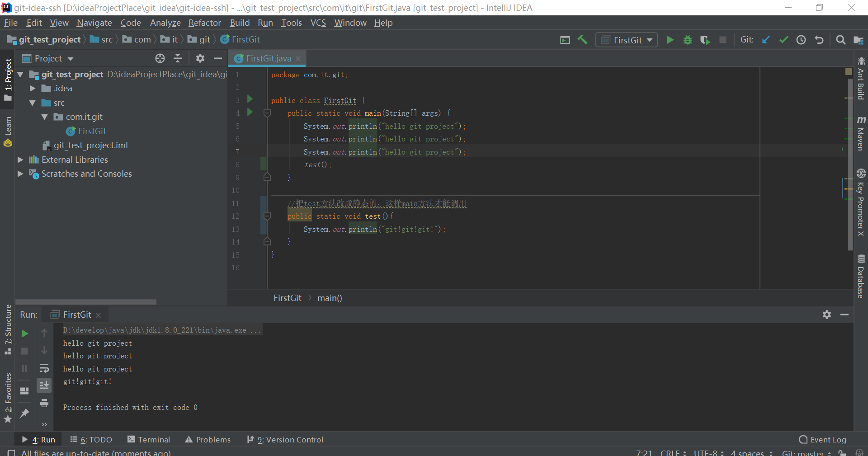Viewport: 868px width, 456px height.
Task: Open 6: TODO tool tab
Action: pyautogui.click(x=91, y=439)
